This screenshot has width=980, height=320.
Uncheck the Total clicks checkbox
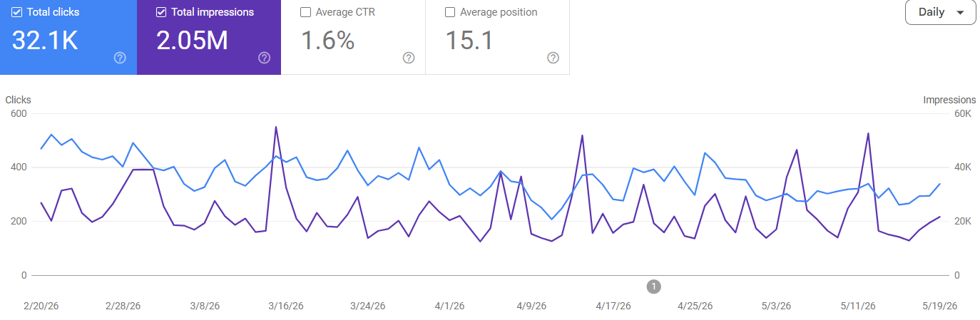[17, 12]
